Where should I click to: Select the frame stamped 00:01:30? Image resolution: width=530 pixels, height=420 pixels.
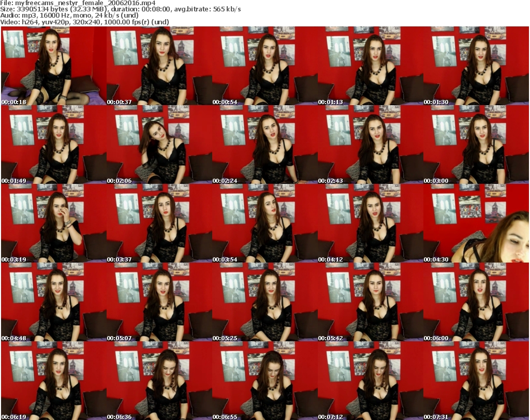[x=476, y=66]
